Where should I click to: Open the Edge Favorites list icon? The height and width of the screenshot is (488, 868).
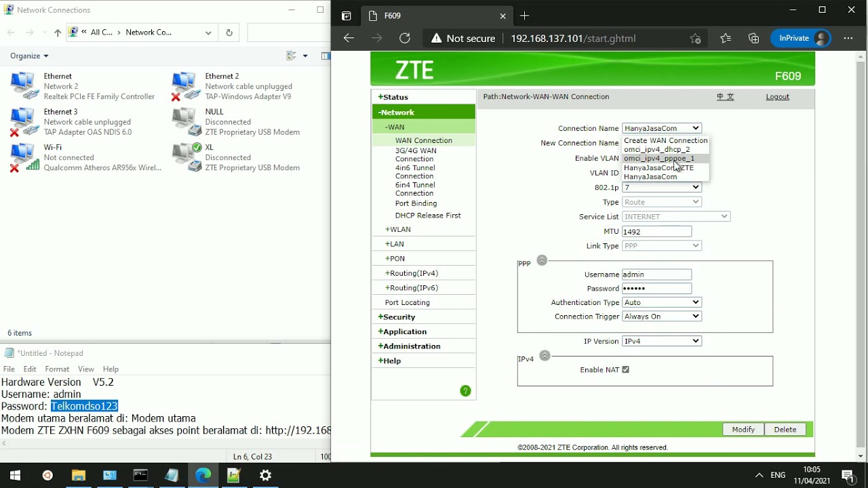726,39
